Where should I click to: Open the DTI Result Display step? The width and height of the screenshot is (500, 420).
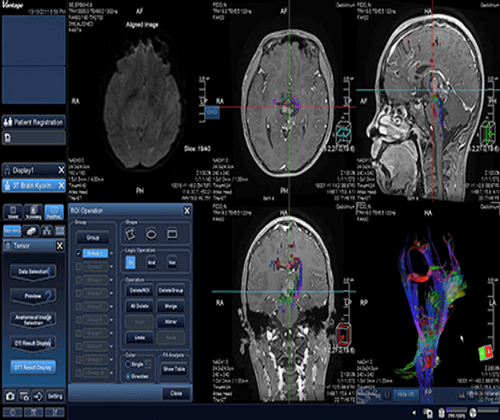(x=33, y=343)
